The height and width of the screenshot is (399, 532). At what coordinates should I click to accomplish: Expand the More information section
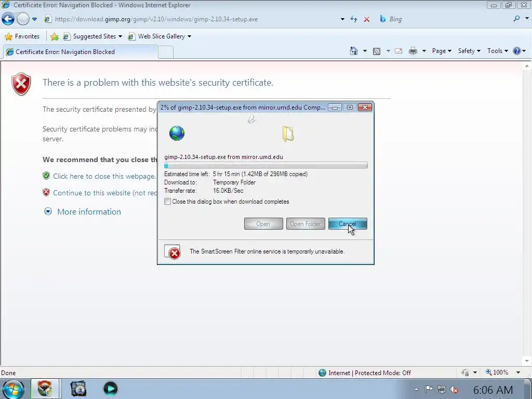coord(48,212)
